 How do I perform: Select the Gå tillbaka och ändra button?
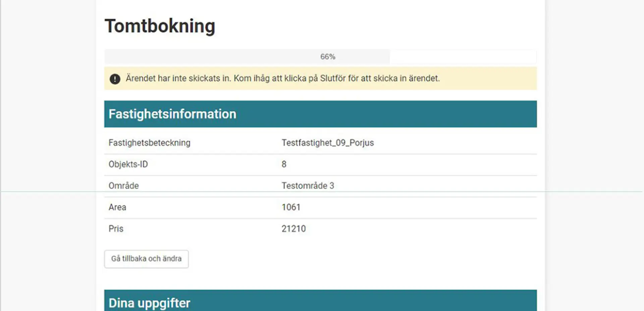pyautogui.click(x=146, y=259)
